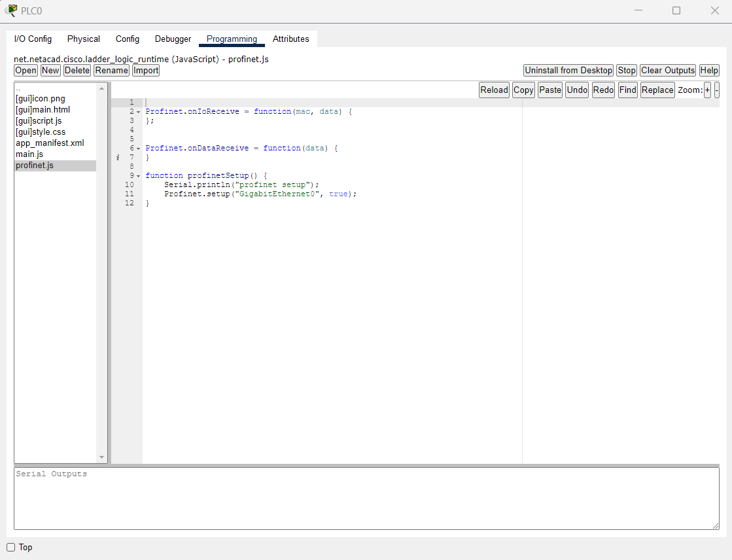Fold the profinetSetup function on line 9
This screenshot has height=560, width=732.
coord(138,176)
